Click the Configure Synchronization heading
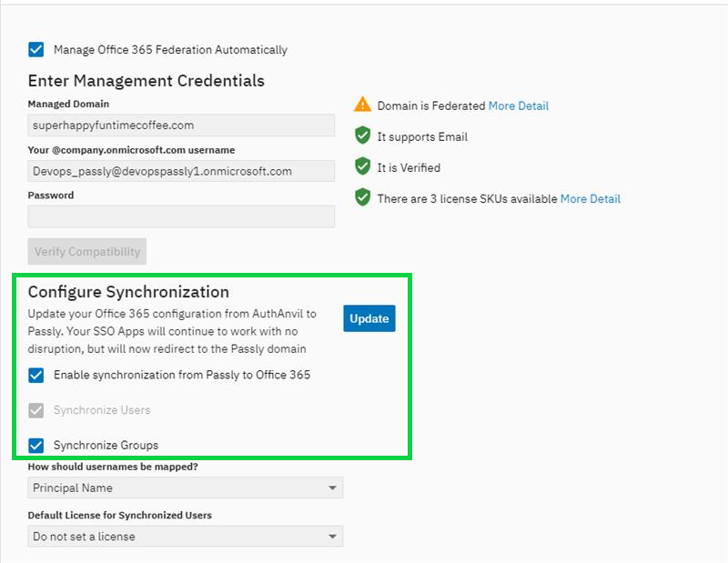The image size is (728, 563). [128, 292]
